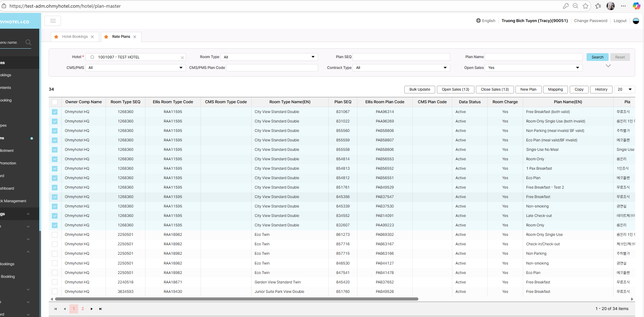
Task: Click the browser favorites star icon
Action: (x=585, y=6)
